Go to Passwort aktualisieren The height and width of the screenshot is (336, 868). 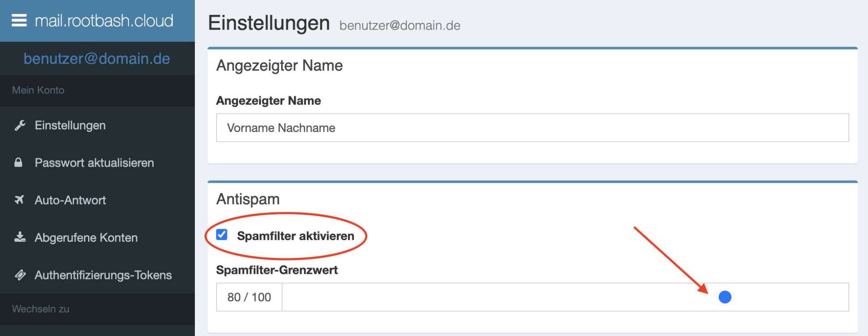(94, 163)
